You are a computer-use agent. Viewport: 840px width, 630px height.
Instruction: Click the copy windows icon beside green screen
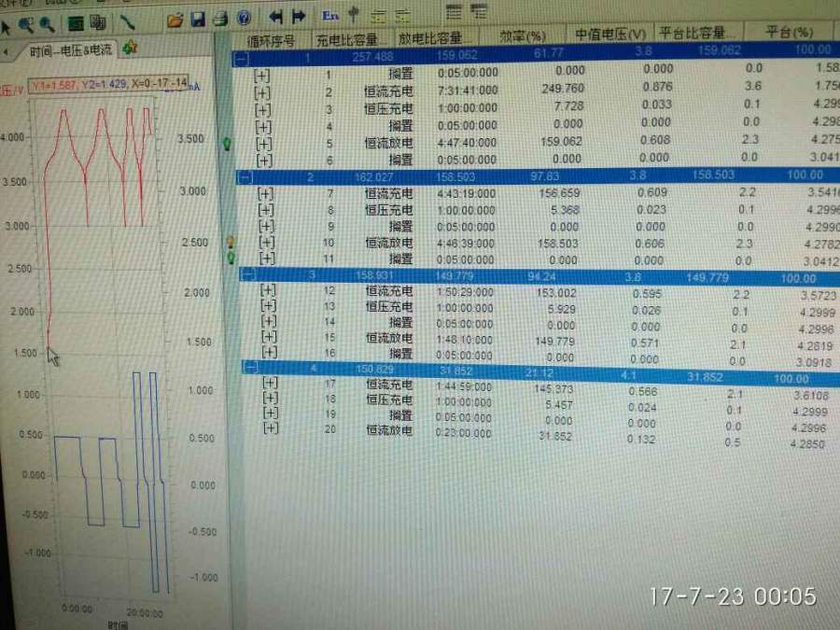97,22
